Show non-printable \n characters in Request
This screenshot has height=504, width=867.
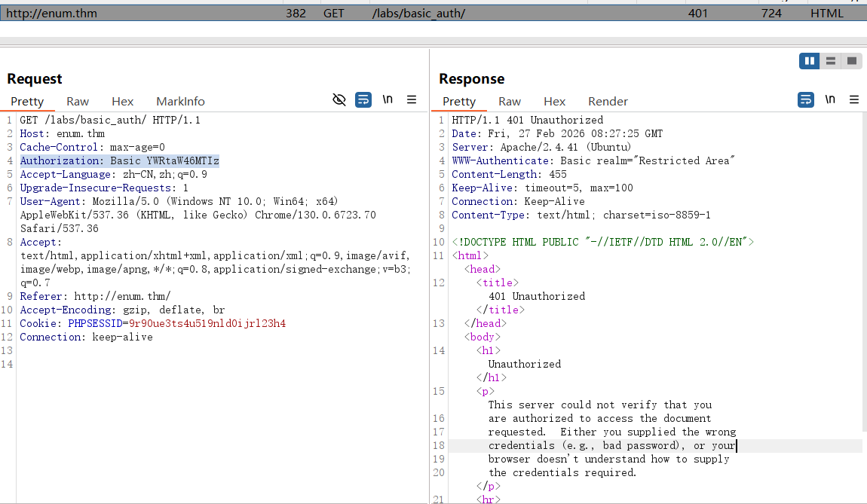click(x=388, y=99)
